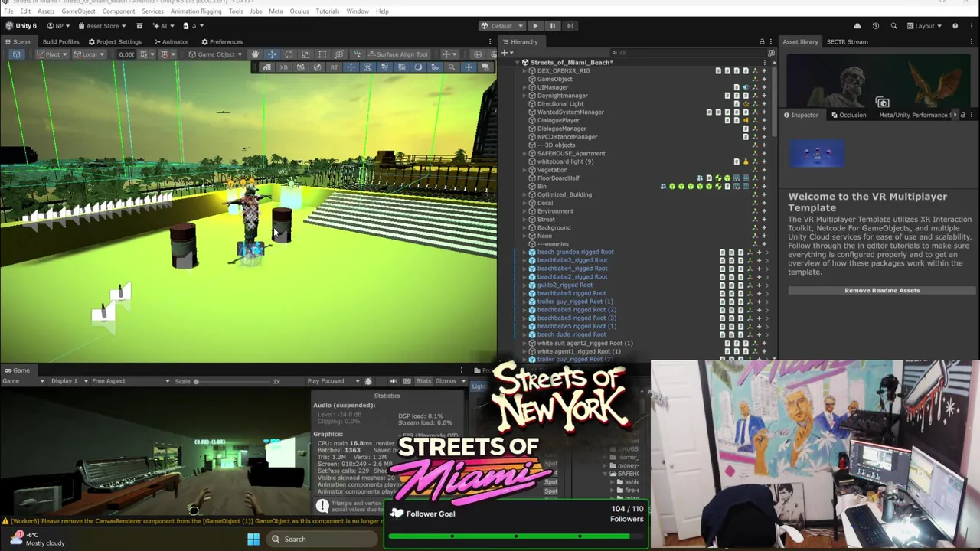Click the speaker icon on the DialoguePlayer row
This screenshot has height=551, width=980.
tap(746, 120)
